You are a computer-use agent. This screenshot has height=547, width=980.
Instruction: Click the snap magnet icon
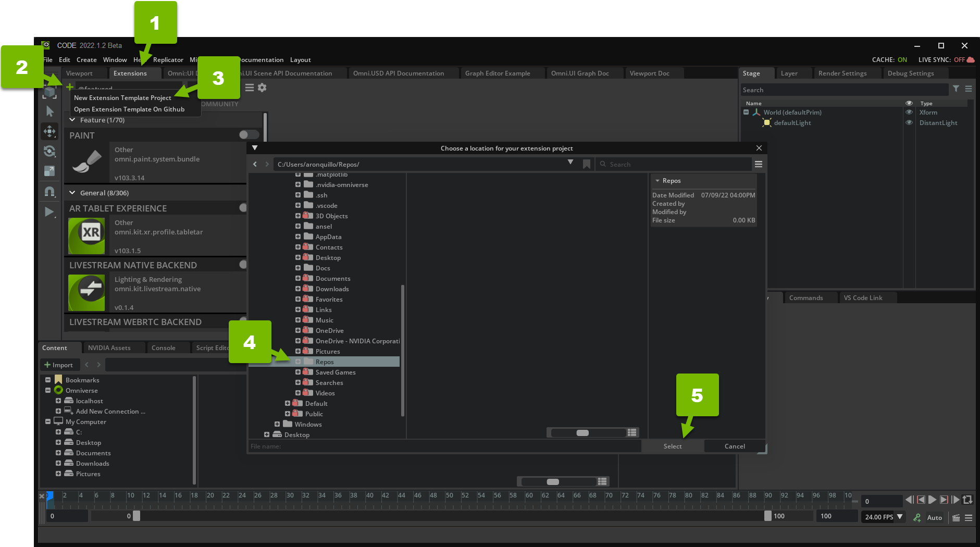[x=49, y=191]
